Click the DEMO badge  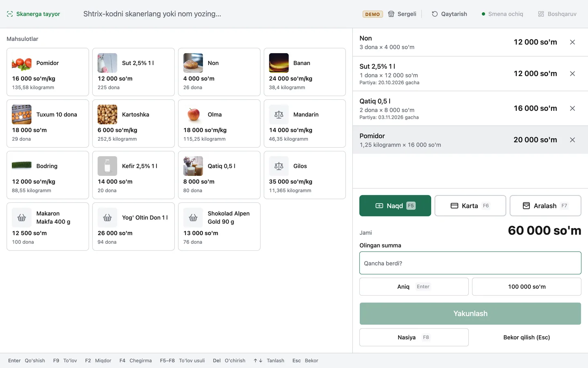coord(372,14)
